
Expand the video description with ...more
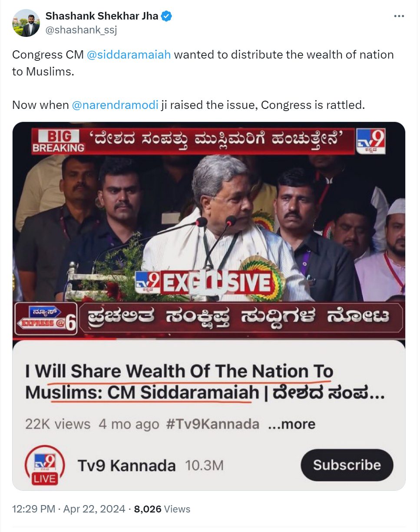click(x=291, y=424)
